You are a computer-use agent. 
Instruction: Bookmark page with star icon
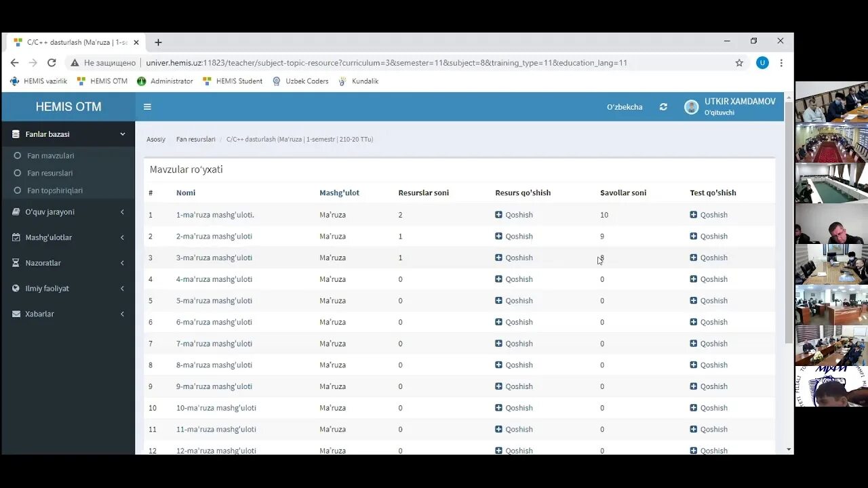[x=739, y=62]
